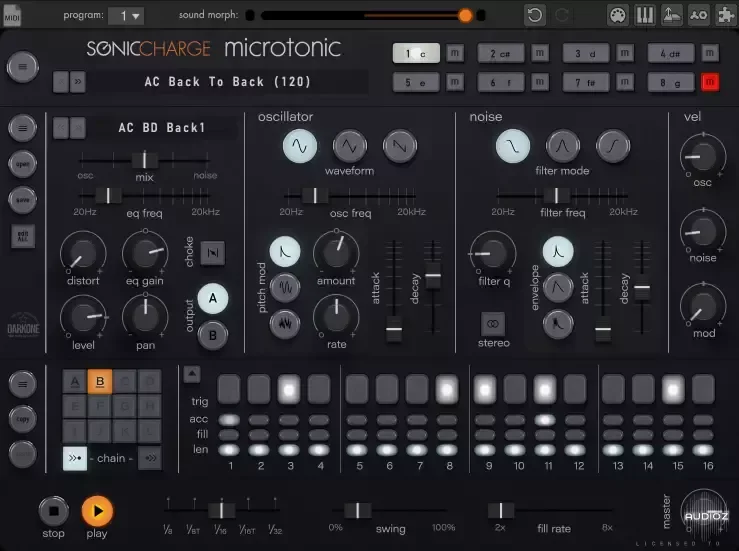The height and width of the screenshot is (551, 739).
Task: Select drum channel 2 c#
Action: tap(501, 53)
